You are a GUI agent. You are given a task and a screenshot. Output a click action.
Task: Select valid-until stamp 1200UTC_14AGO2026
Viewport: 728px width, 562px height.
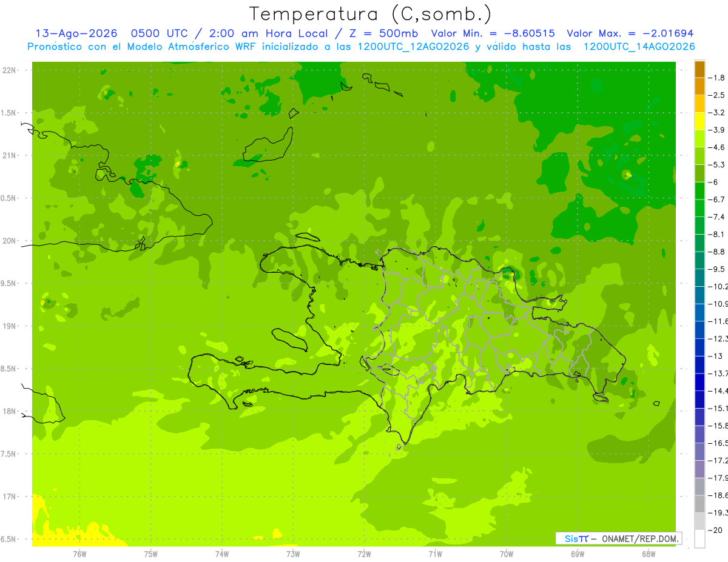tap(639, 47)
